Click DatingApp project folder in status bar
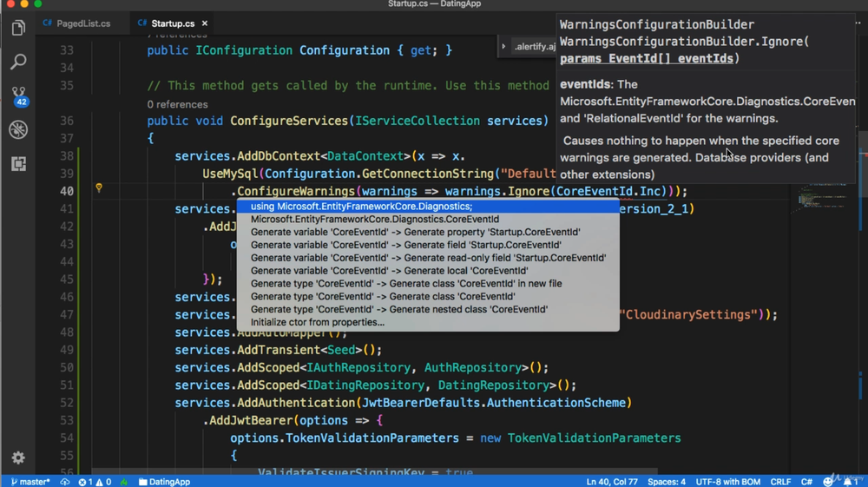 tap(164, 482)
